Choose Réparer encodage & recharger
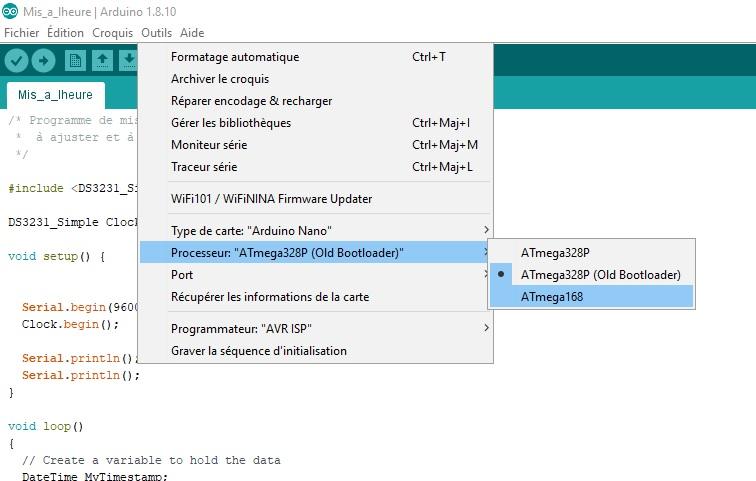The width and height of the screenshot is (756, 481). [x=316, y=101]
